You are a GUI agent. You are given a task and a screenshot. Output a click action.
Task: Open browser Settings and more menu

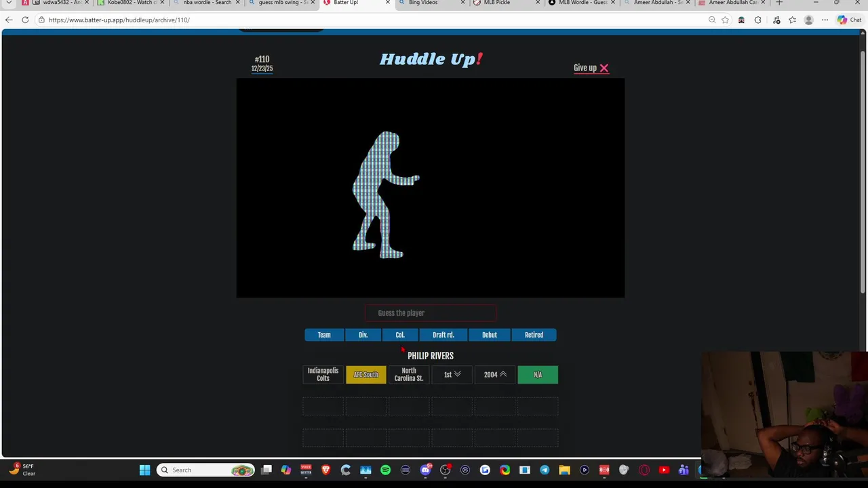[x=825, y=20]
